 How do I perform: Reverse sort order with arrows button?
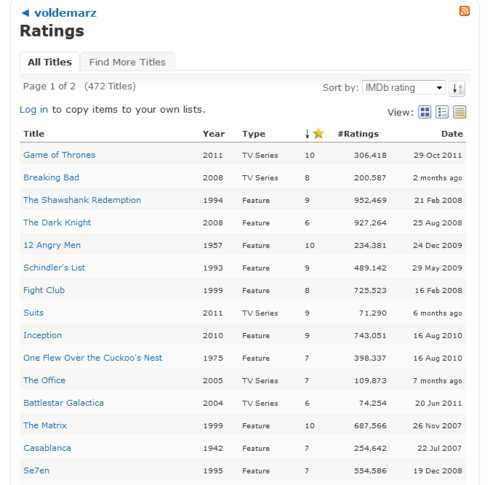(457, 89)
